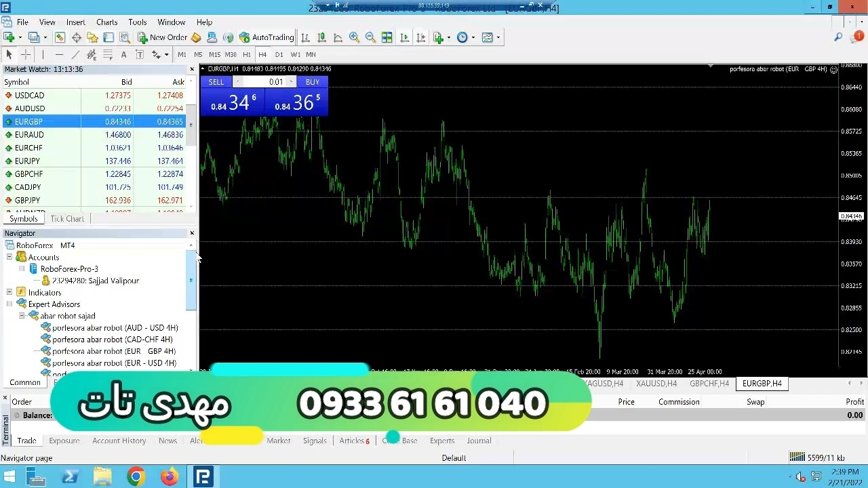Zoom in on the chart

(354, 38)
